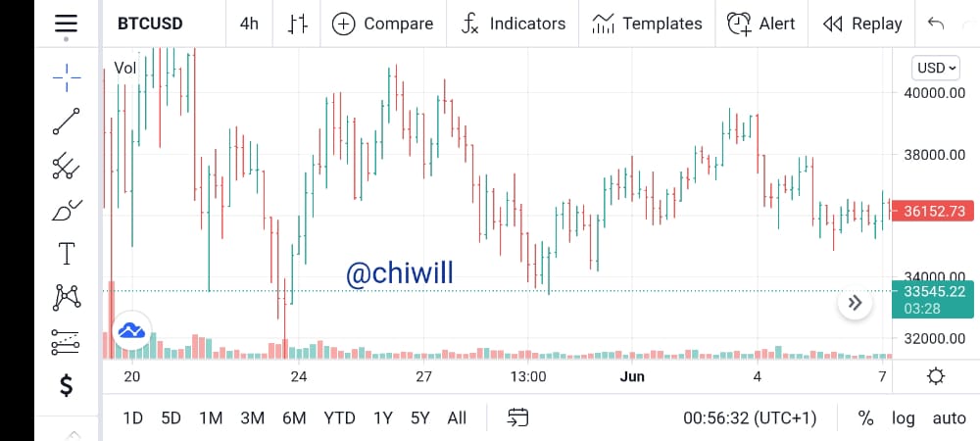Image resolution: width=980 pixels, height=441 pixels.
Task: Open the hamburger main menu
Action: [66, 24]
